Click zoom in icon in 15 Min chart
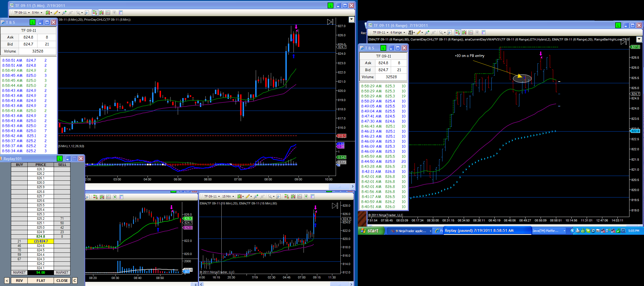 point(256,196)
